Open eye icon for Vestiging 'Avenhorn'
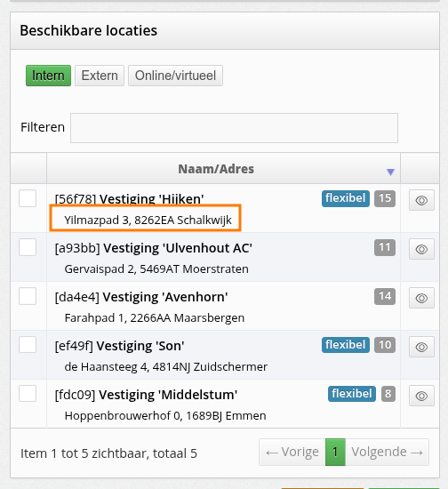This screenshot has height=489, width=448. pyautogui.click(x=421, y=298)
